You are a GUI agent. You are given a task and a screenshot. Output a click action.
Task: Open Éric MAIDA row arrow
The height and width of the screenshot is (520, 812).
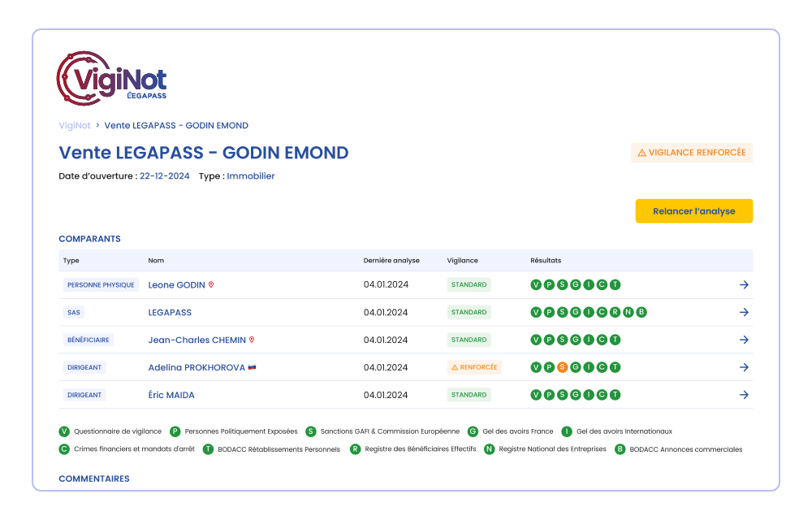pos(744,395)
